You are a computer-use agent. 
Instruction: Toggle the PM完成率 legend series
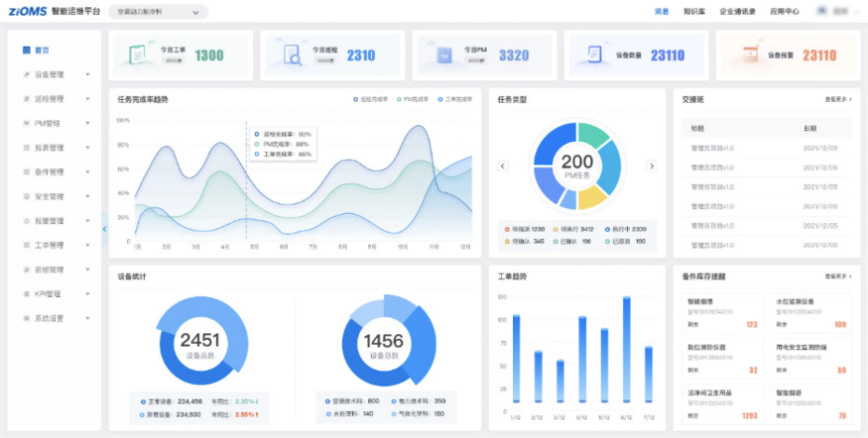coord(413,99)
